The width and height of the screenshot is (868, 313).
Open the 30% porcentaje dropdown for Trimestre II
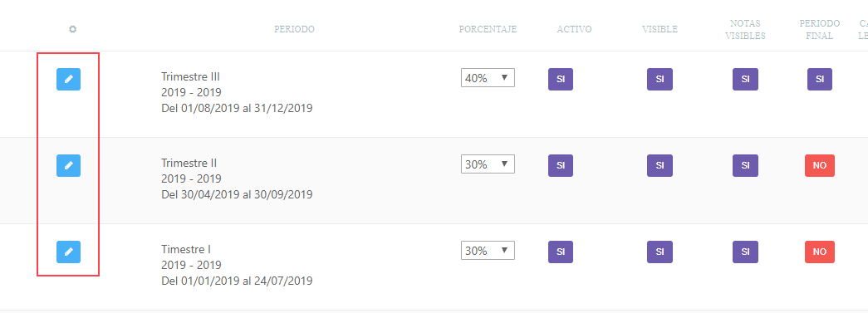coord(488,164)
